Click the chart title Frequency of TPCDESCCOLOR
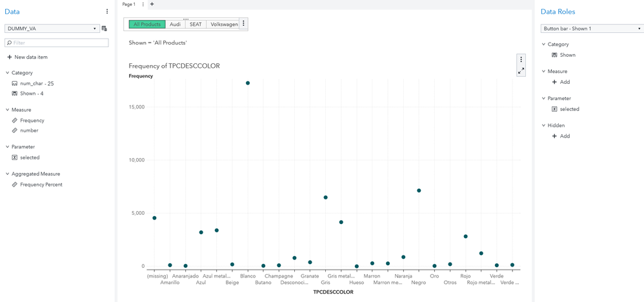The image size is (644, 302). 174,66
